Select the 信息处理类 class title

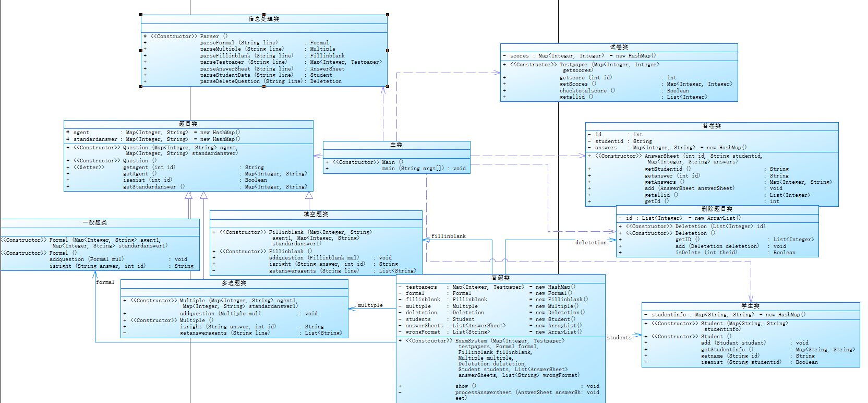click(x=264, y=19)
